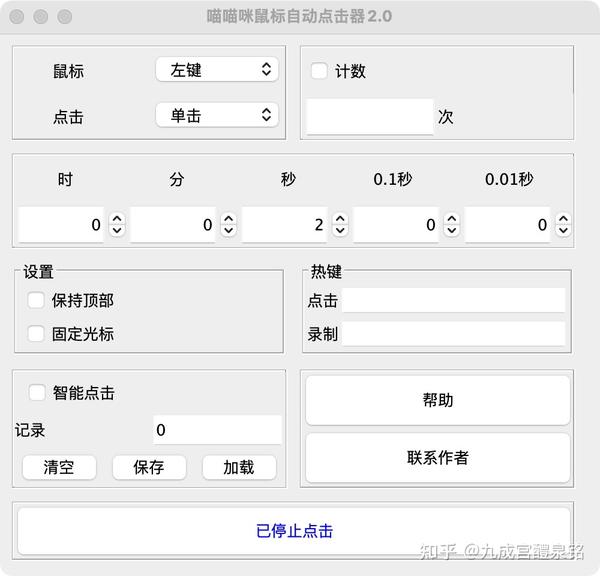
Task: Click the count input field before 次
Action: click(370, 117)
